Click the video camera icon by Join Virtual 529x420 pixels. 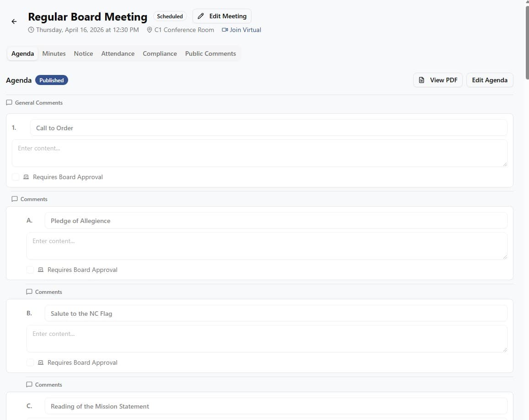[224, 30]
